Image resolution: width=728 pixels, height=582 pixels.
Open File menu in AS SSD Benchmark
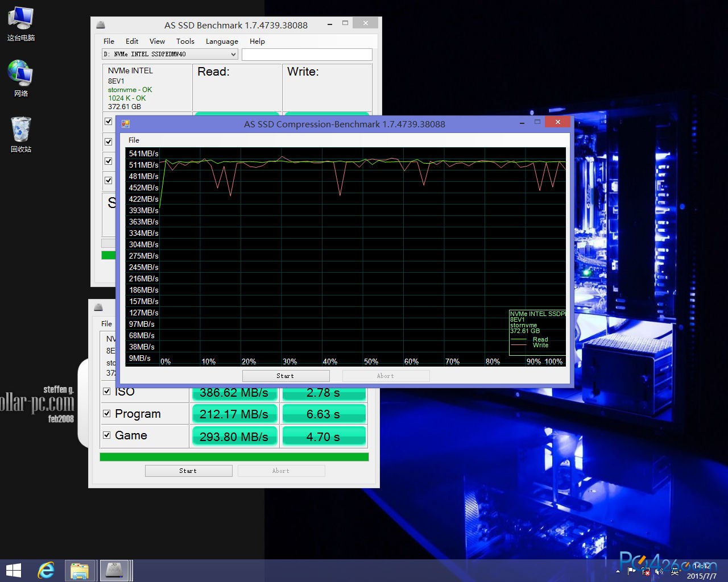point(109,41)
